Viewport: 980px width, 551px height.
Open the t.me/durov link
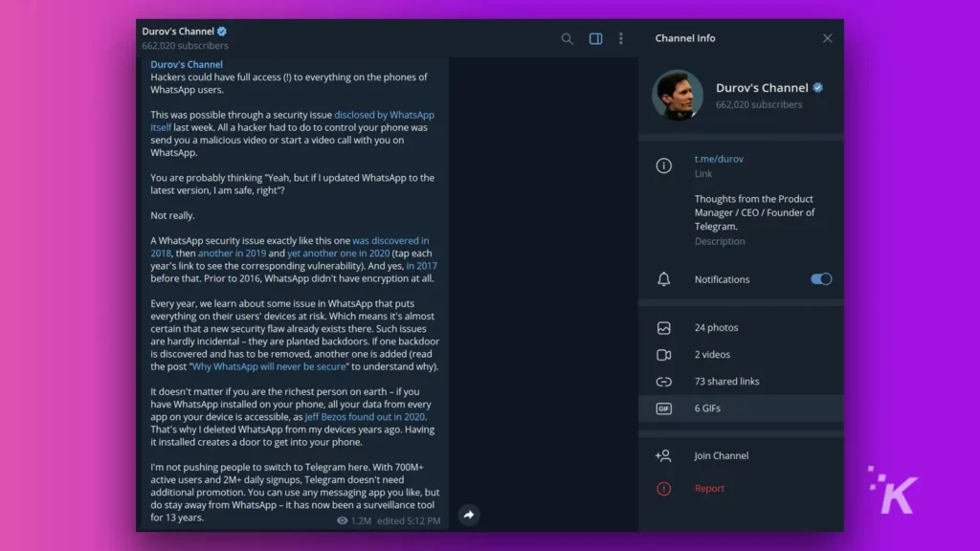[719, 160]
